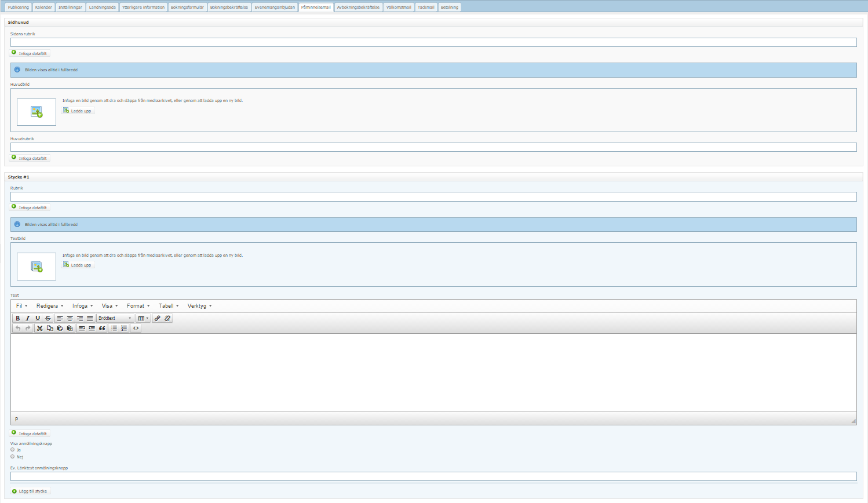This screenshot has height=503, width=868.
Task: Open the Tabell menu in the editor
Action: point(169,306)
